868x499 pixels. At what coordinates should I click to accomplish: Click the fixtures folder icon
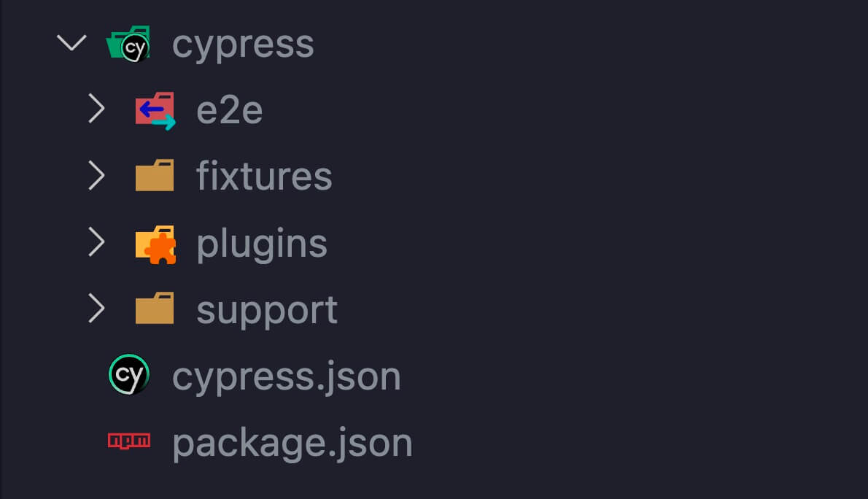tap(155, 175)
